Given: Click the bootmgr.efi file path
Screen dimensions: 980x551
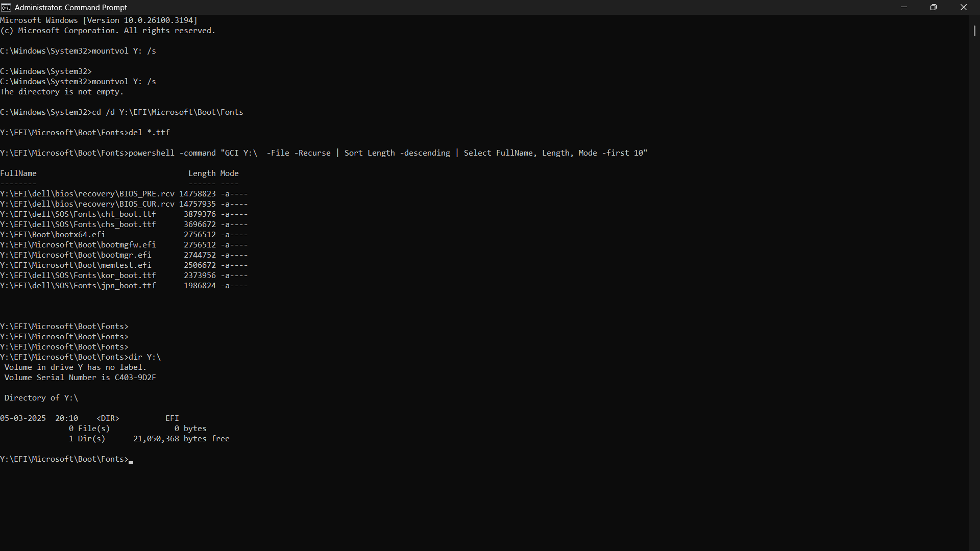Looking at the screenshot, I should pyautogui.click(x=76, y=255).
